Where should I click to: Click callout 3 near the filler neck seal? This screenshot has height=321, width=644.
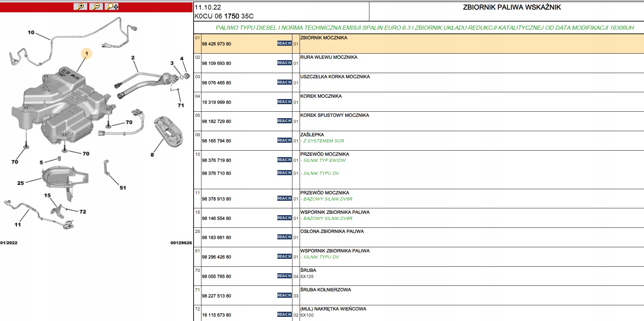tap(172, 63)
